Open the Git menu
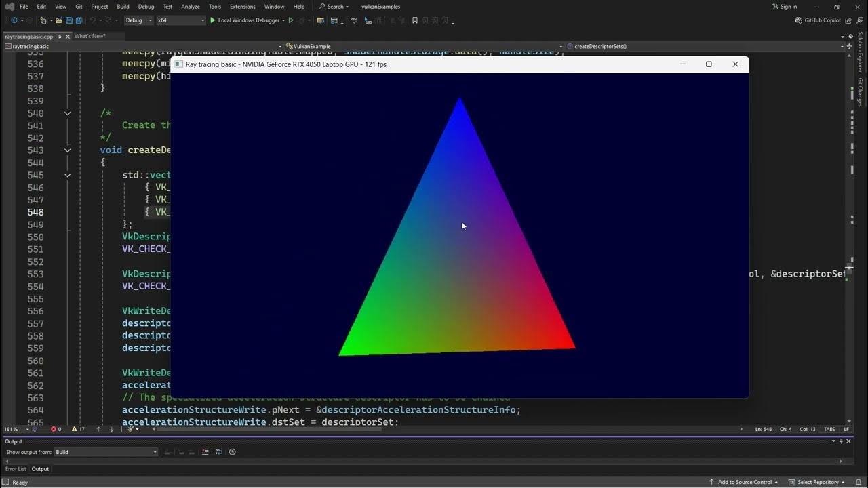This screenshot has height=488, width=868. point(79,6)
